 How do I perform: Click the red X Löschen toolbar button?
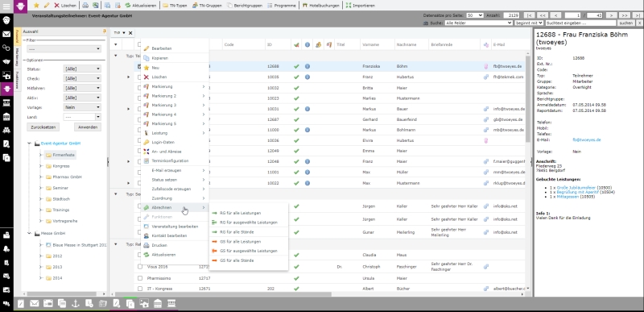(65, 6)
